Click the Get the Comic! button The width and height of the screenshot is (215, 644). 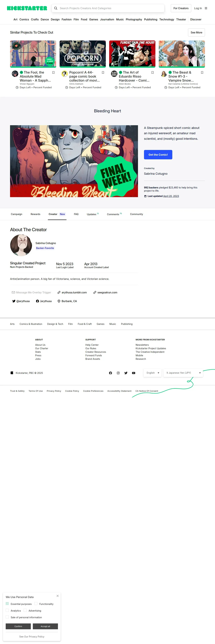[158, 155]
